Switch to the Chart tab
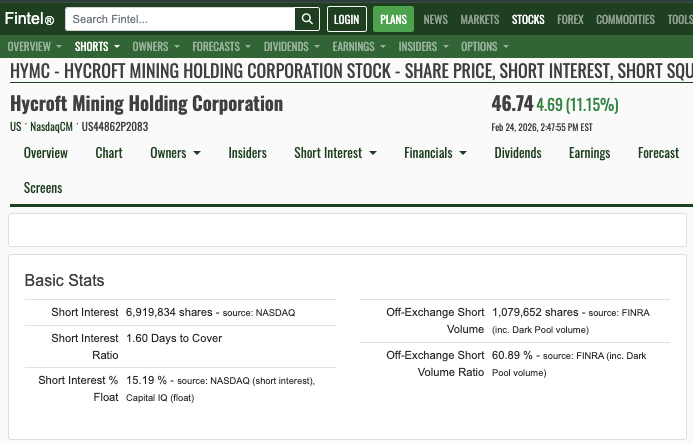The height and width of the screenshot is (443, 693). pyautogui.click(x=109, y=153)
